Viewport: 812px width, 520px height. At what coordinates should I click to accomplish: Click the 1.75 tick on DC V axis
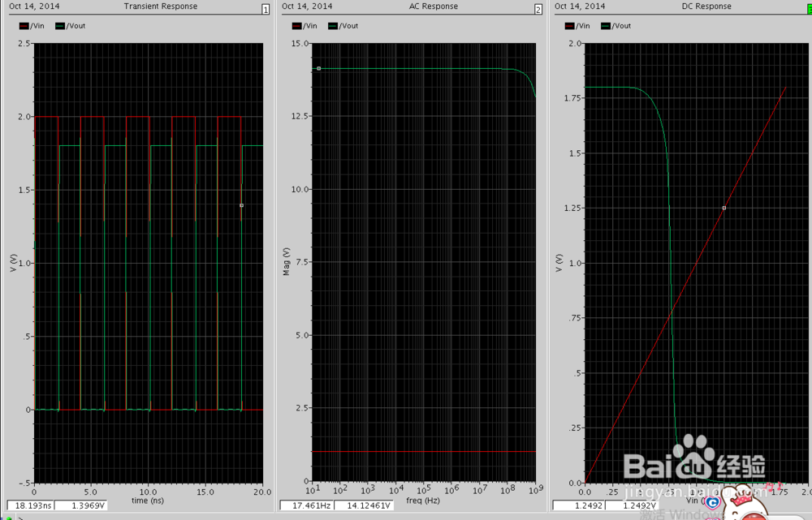tap(572, 98)
